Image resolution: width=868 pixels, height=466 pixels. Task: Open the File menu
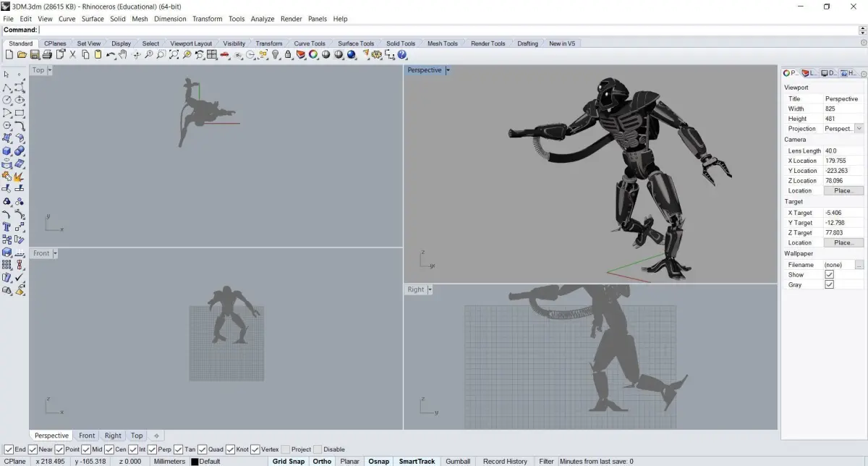(9, 19)
